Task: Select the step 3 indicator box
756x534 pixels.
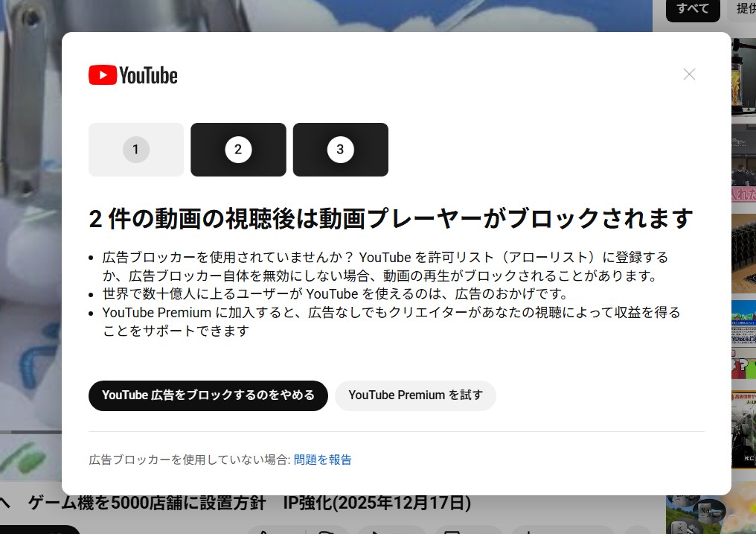Action: click(340, 150)
